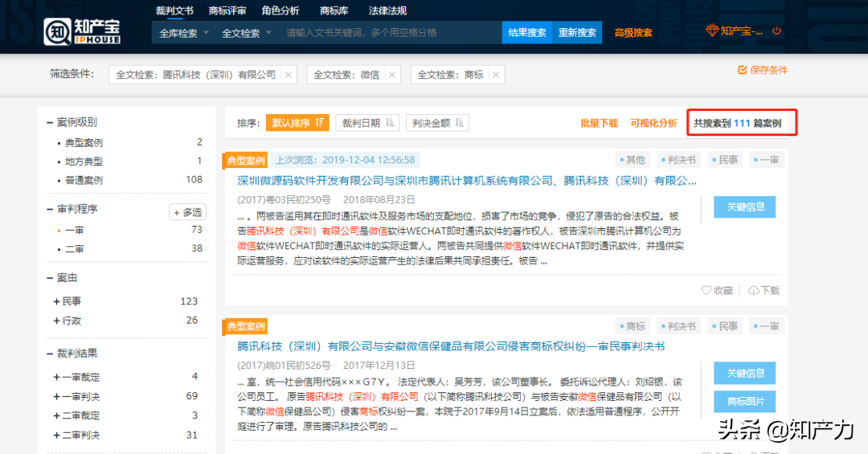
Task: Filter by 地方典型 level
Action: pos(84,162)
